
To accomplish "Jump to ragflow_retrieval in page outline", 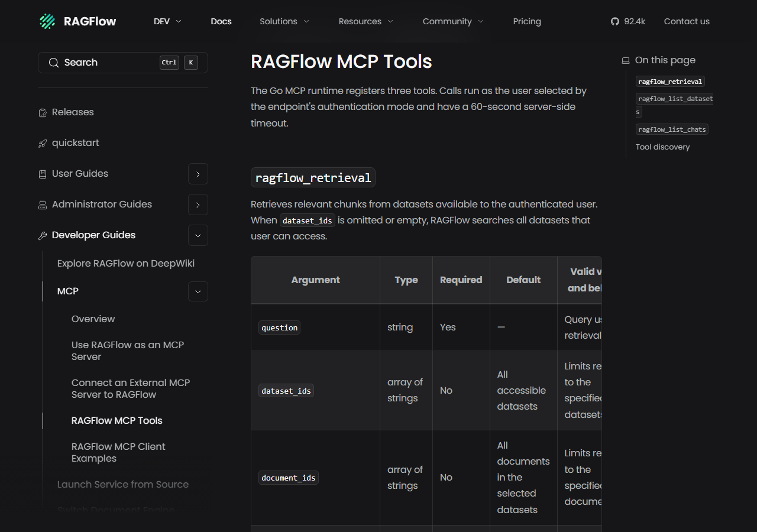I will [x=670, y=82].
